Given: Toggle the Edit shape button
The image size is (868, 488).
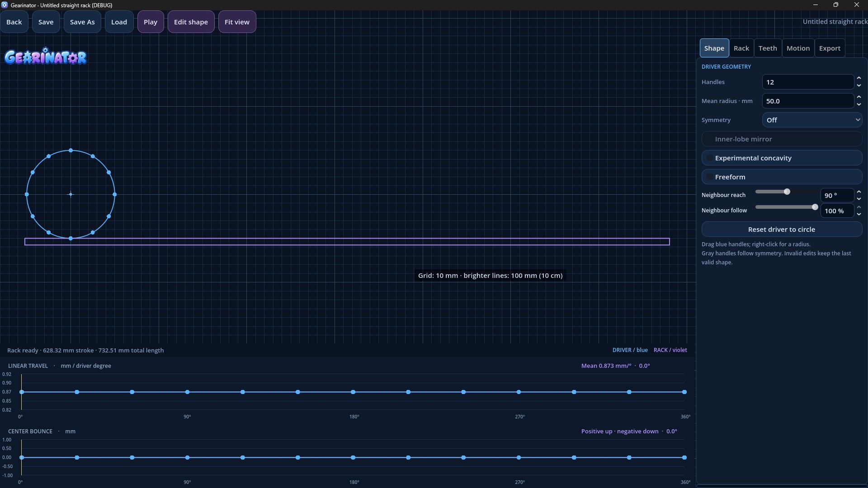Looking at the screenshot, I should (191, 22).
